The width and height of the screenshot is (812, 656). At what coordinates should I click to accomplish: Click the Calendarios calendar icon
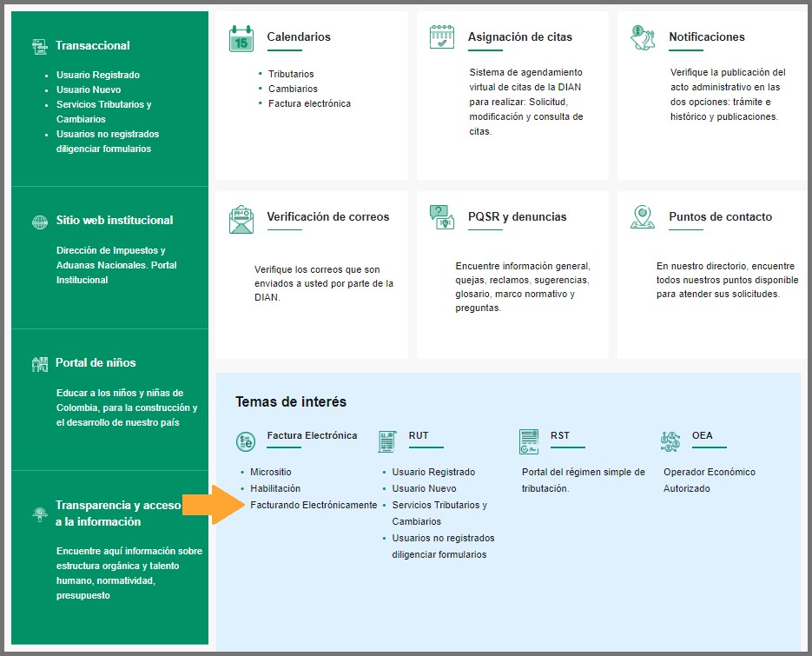pyautogui.click(x=241, y=39)
